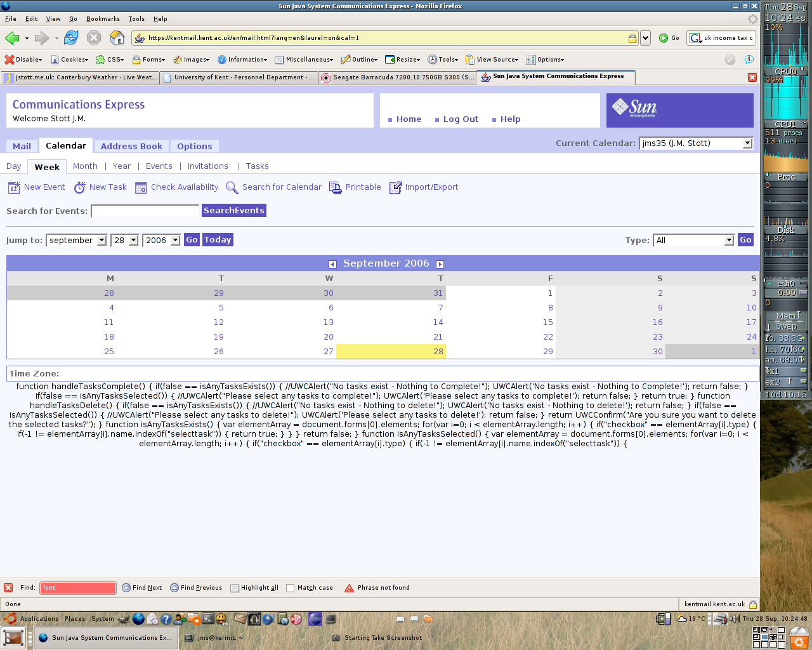
Task: Open help icon in the GNOME panel
Action: pos(166,619)
